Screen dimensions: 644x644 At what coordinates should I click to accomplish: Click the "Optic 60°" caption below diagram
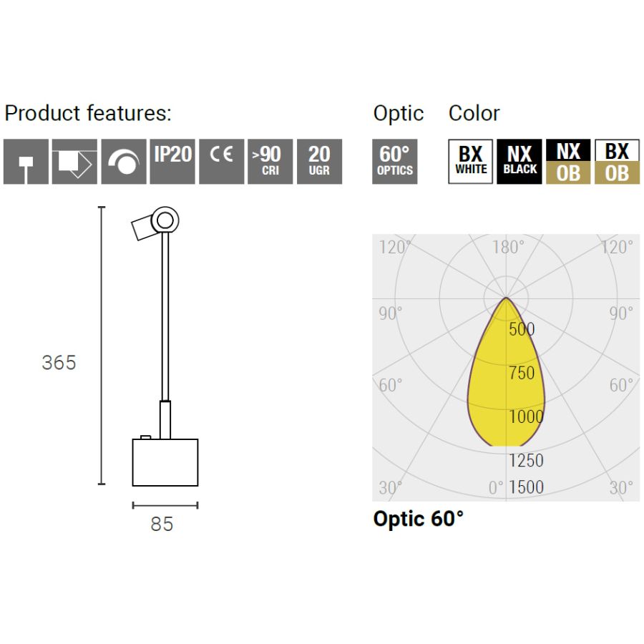coord(419,519)
